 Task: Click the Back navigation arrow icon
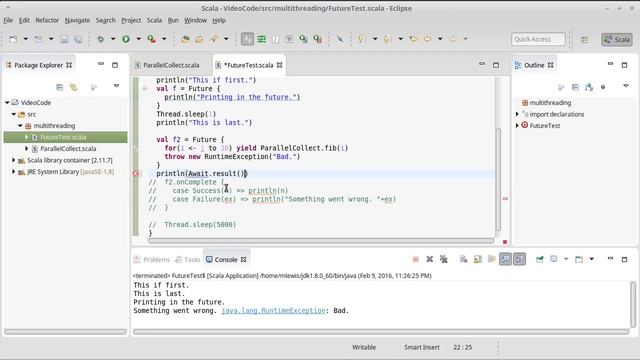[427, 39]
